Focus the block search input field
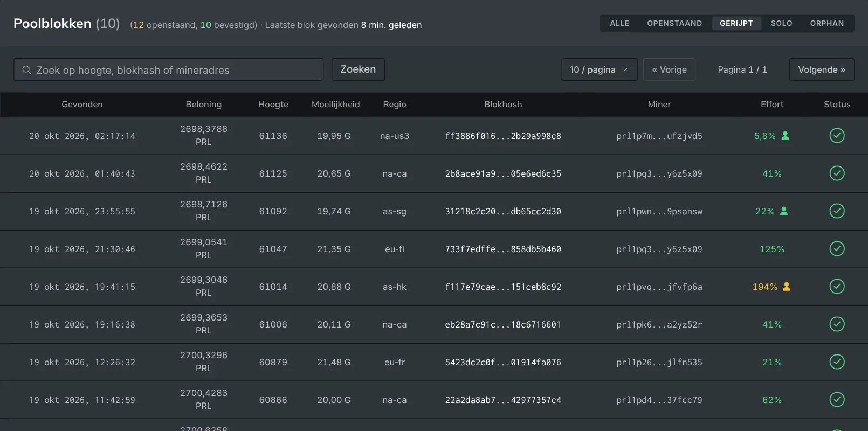This screenshot has width=868, height=431. click(169, 69)
